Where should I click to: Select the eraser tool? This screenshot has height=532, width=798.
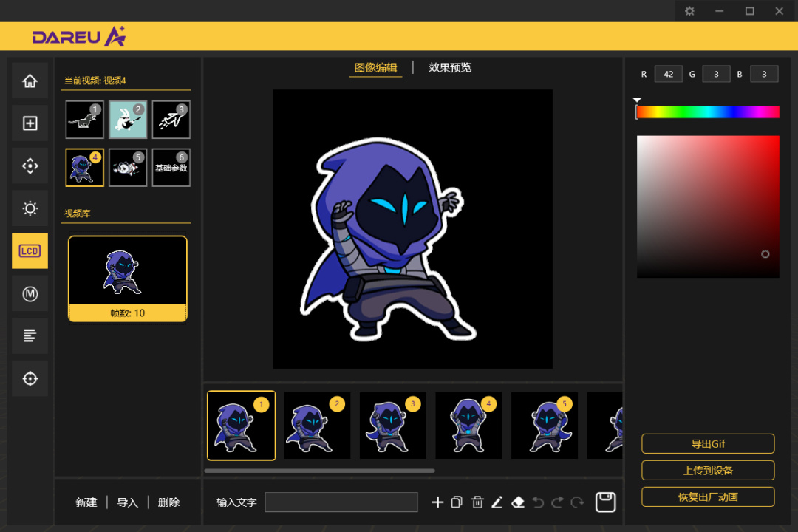coord(517,502)
